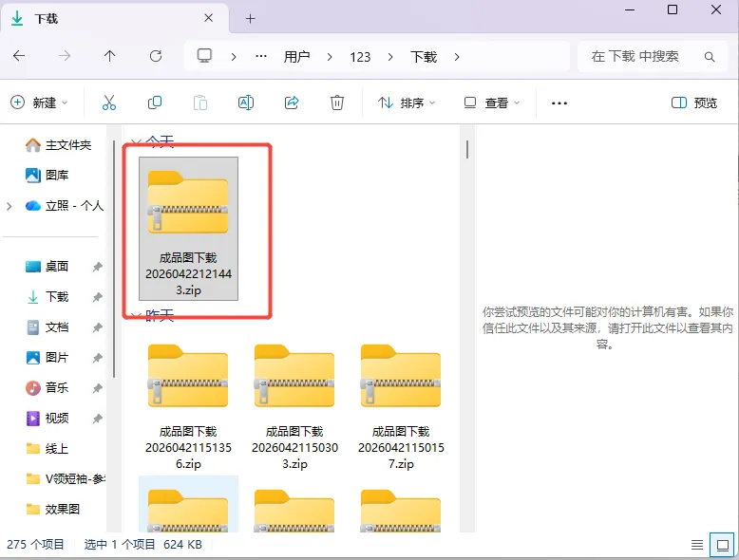This screenshot has width=739, height=560.
Task: Delete selected file with trash icon
Action: (337, 103)
